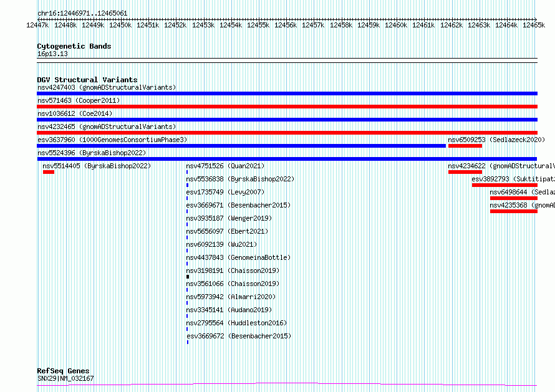This screenshot has height=392, width=555.
Task: Click the 12461k ruler tick label
Action: point(423,25)
